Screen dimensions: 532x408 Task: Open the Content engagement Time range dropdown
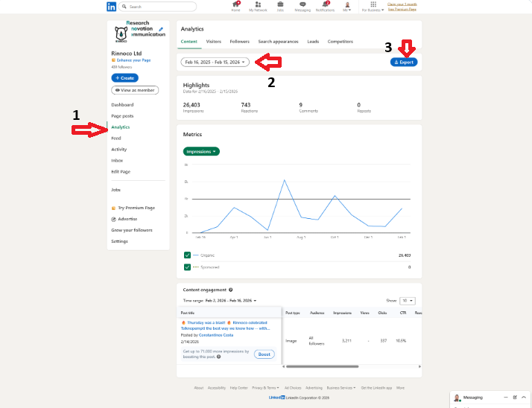[231, 301]
